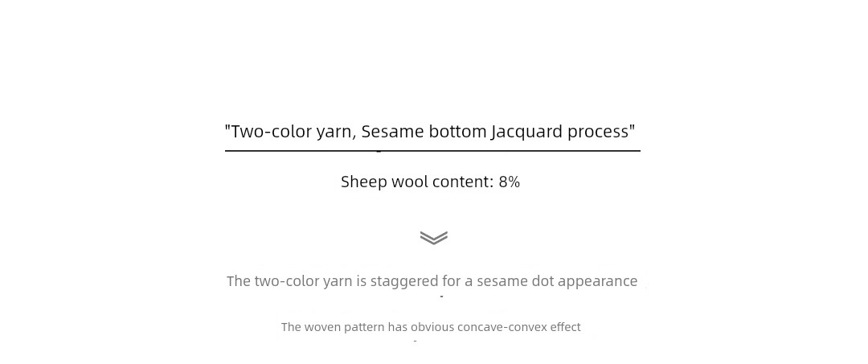Select the "Sesame bottom" words in the heading
Screen dimensions: 868x364
click(x=424, y=132)
